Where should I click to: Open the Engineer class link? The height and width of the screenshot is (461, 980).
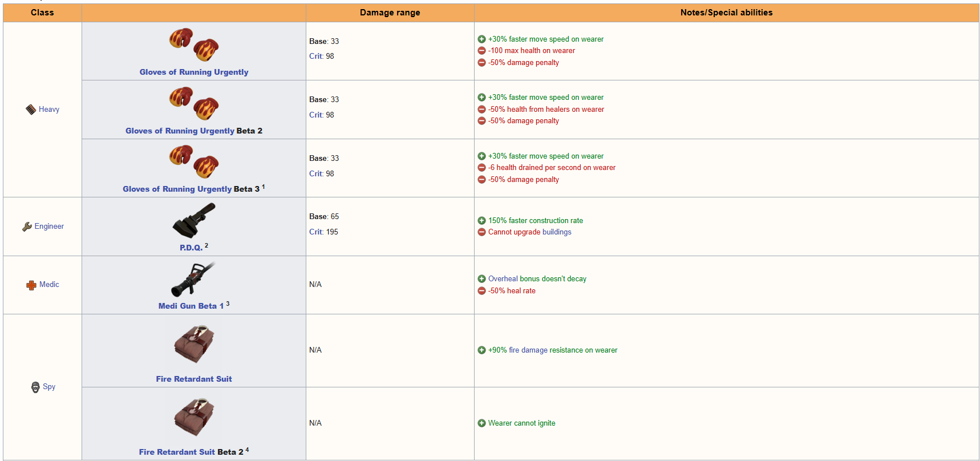49,227
